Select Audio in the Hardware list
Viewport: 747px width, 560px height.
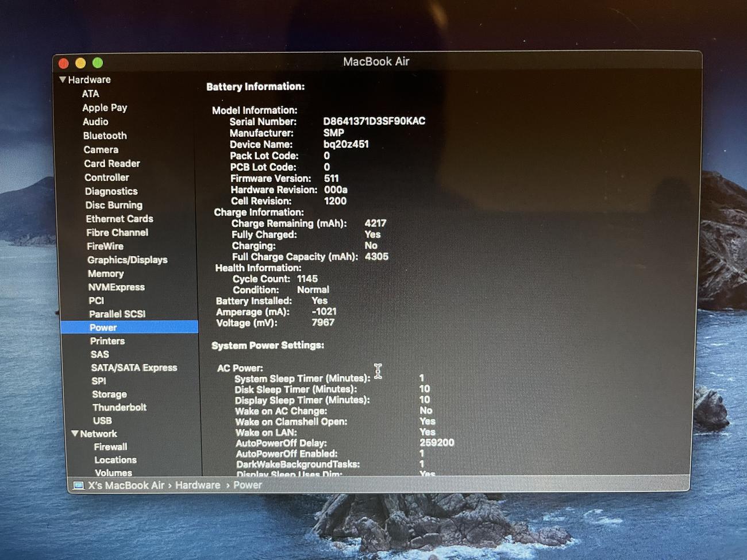coord(95,122)
